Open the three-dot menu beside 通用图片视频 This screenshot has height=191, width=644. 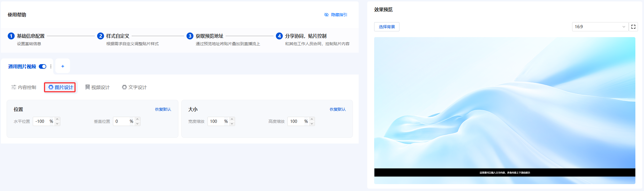coord(51,66)
